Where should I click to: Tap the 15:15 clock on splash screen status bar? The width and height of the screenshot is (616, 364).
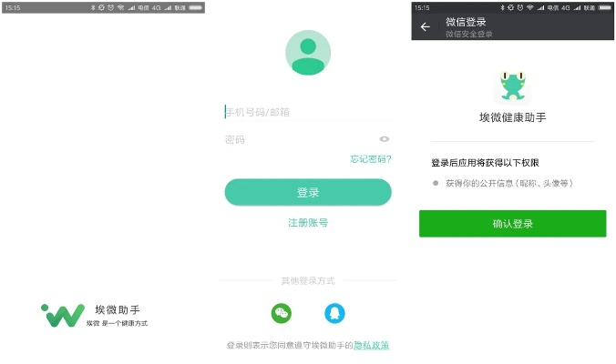(x=13, y=7)
